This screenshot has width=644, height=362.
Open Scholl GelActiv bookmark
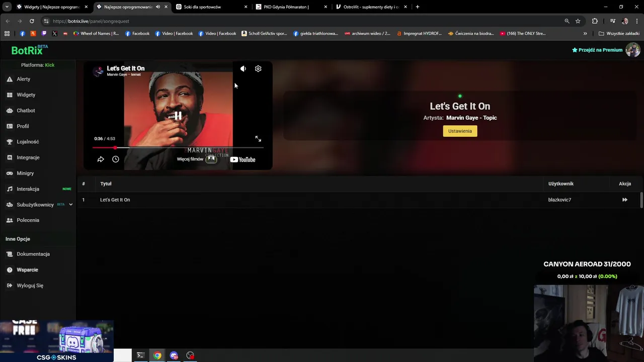pos(264,34)
